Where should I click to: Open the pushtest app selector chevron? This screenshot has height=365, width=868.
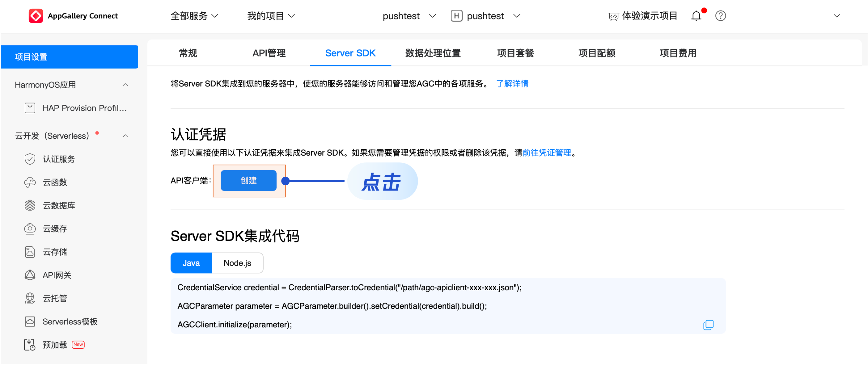517,16
